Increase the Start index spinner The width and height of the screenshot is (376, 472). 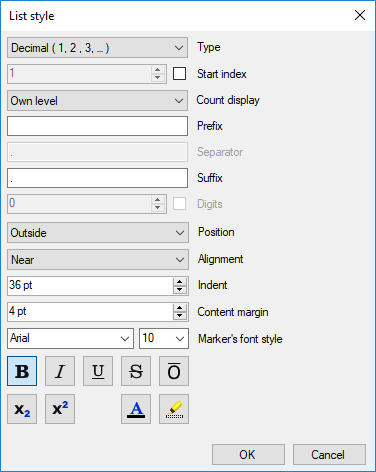pos(158,70)
